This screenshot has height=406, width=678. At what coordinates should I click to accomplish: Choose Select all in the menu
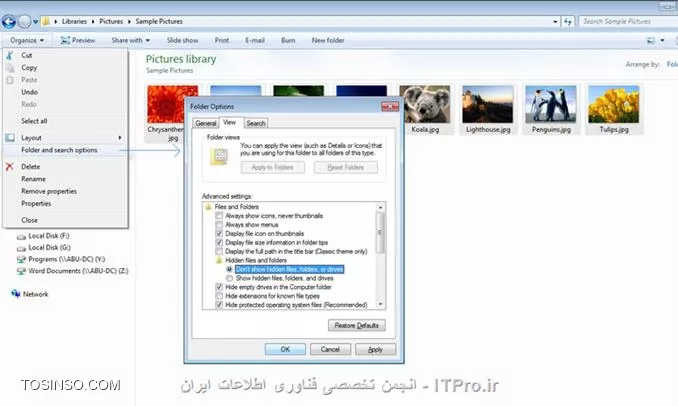click(x=66, y=121)
